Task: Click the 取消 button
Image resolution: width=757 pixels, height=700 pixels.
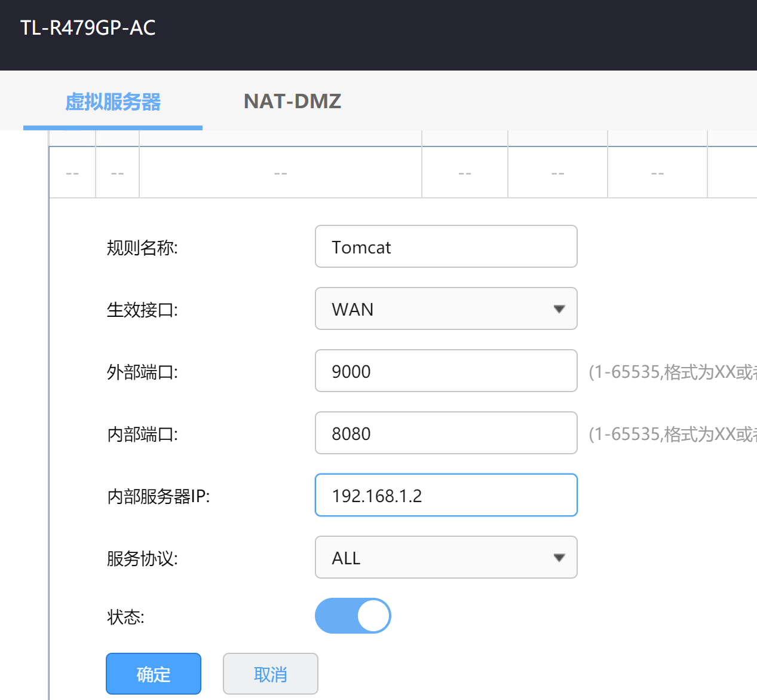Action: [x=270, y=674]
